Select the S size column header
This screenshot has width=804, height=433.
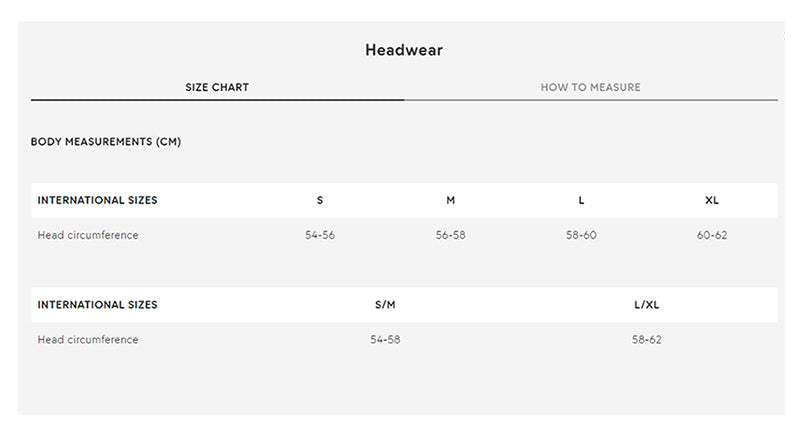click(320, 200)
